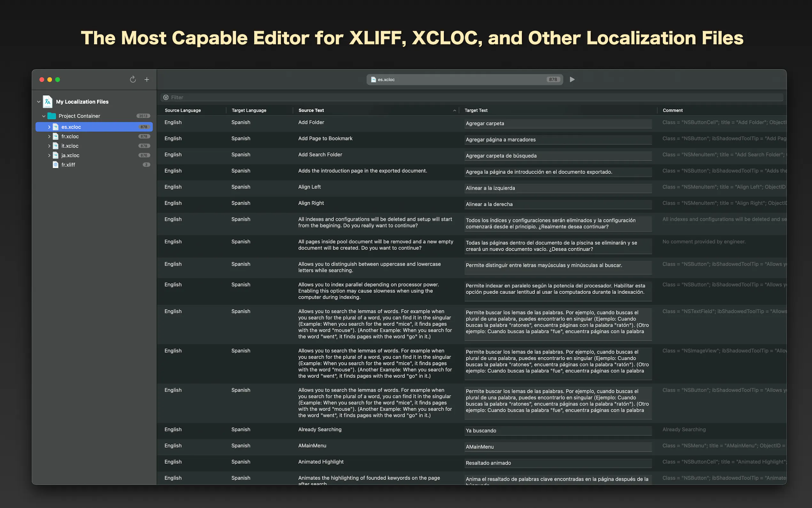Click the play button next to the address bar
The height and width of the screenshot is (508, 812).
click(572, 79)
